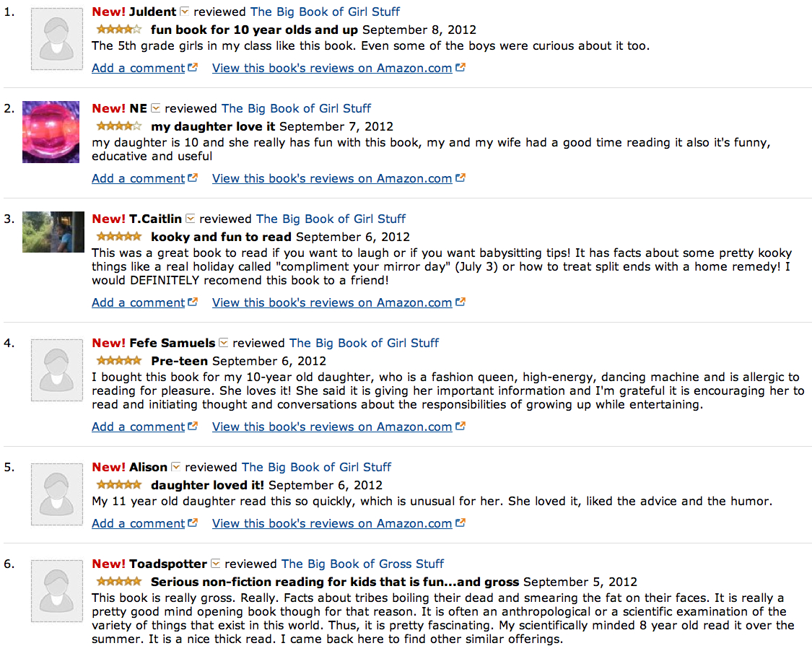Click external link icon beside T.Caitlin's Add a comment

tap(193, 302)
